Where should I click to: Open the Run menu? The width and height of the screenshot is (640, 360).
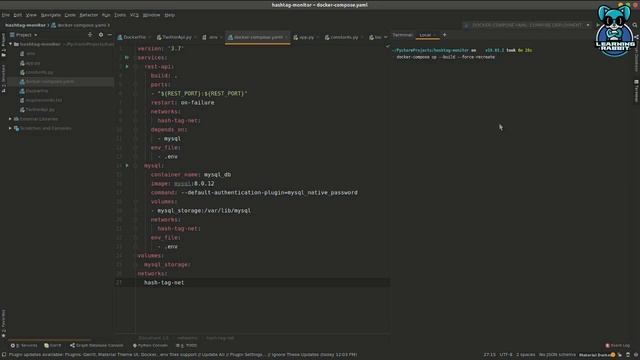(x=106, y=15)
